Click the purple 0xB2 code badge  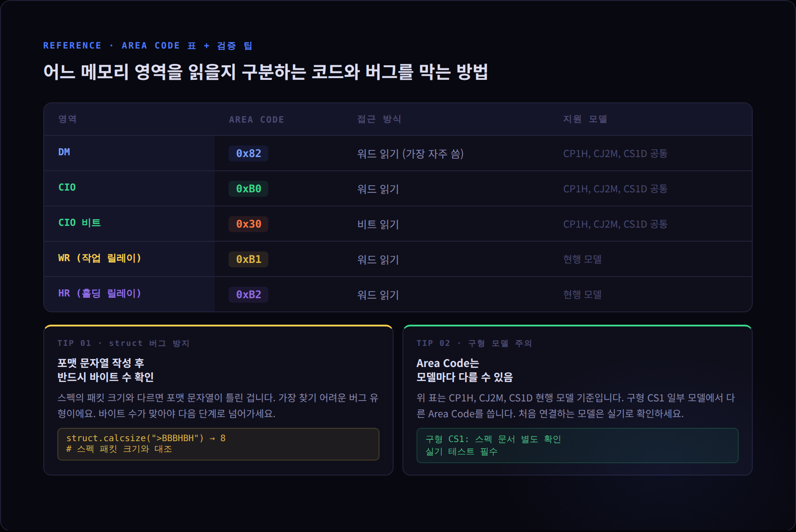(x=248, y=295)
